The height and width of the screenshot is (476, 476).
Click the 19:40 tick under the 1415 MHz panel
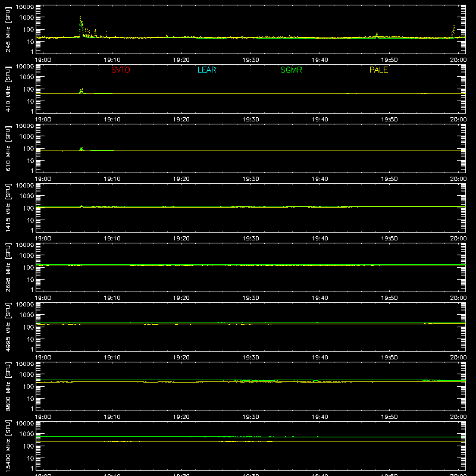click(320, 239)
